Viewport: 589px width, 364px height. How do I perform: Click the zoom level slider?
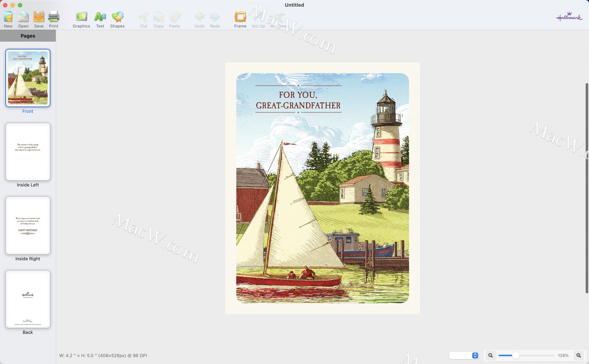click(516, 355)
